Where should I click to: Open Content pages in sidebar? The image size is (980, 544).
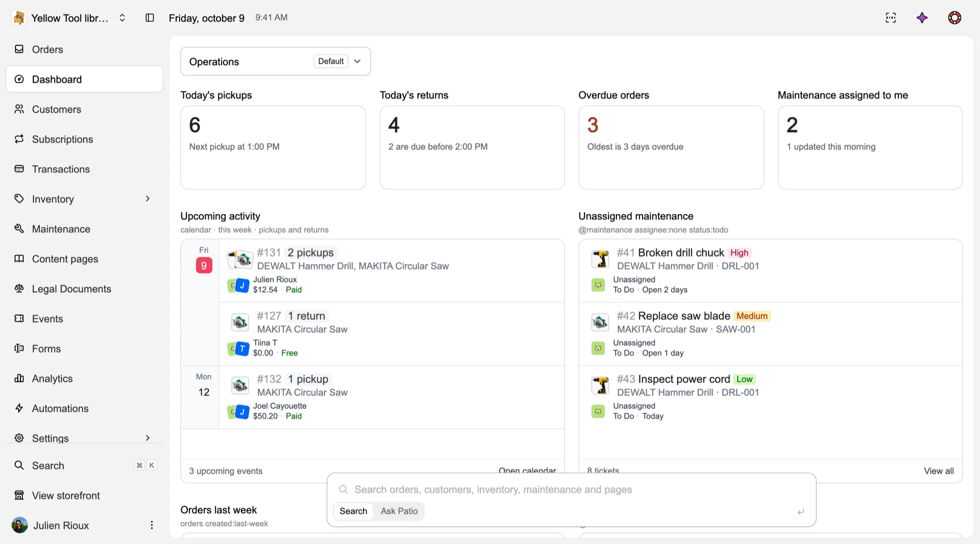coord(84,259)
